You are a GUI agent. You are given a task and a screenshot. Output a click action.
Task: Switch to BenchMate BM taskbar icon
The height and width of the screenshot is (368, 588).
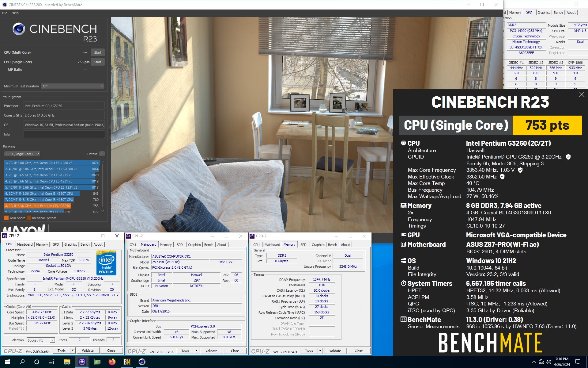127,362
